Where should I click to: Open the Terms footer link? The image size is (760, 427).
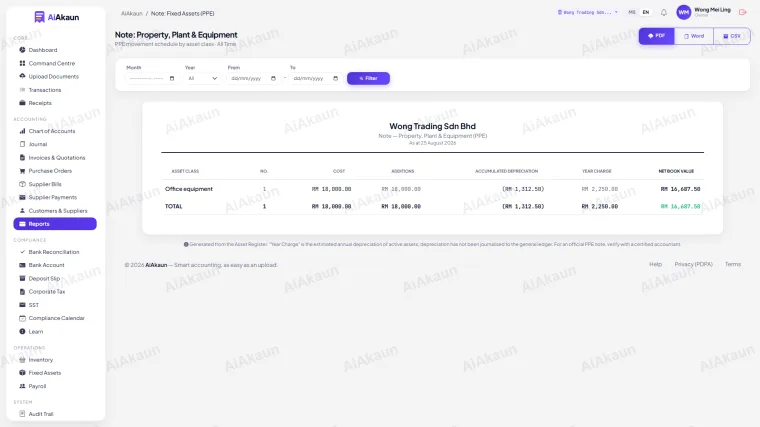pyautogui.click(x=733, y=264)
